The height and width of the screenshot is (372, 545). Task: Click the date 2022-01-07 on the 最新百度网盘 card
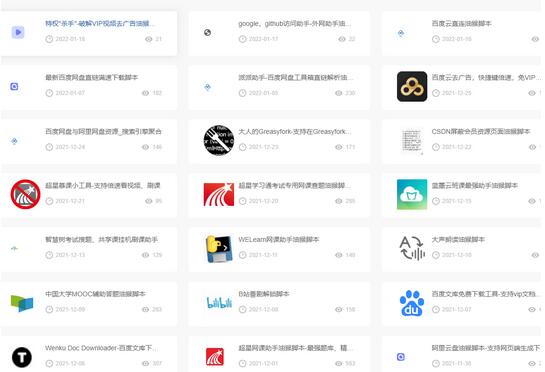(70, 93)
